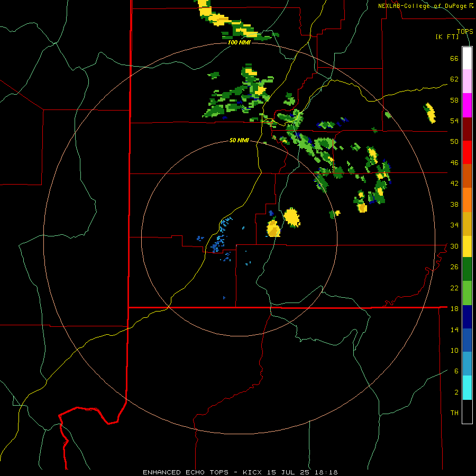Image resolution: width=476 pixels, height=476 pixels.
Task: Select the bright red legend swatch
Action: (467, 152)
